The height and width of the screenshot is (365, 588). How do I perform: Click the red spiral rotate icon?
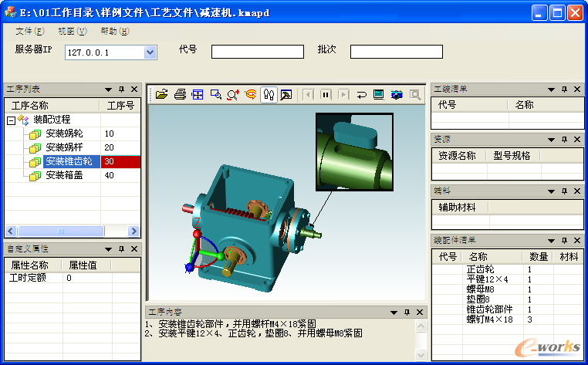click(x=251, y=95)
